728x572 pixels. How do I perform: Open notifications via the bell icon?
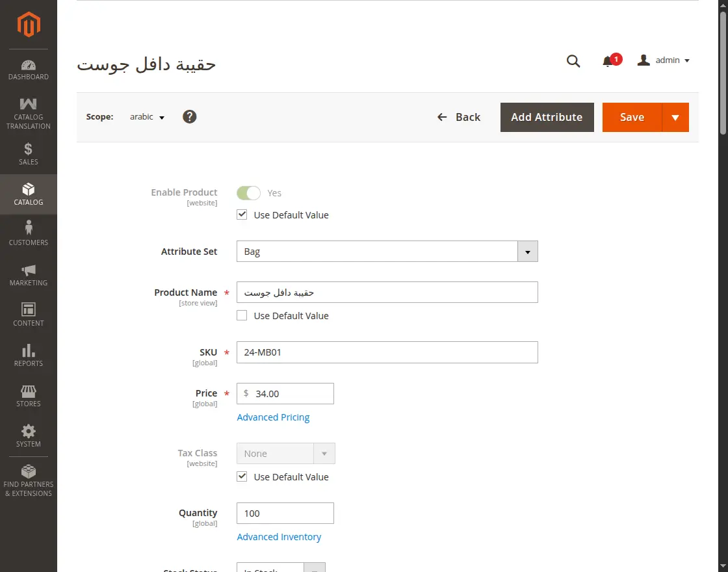point(609,60)
